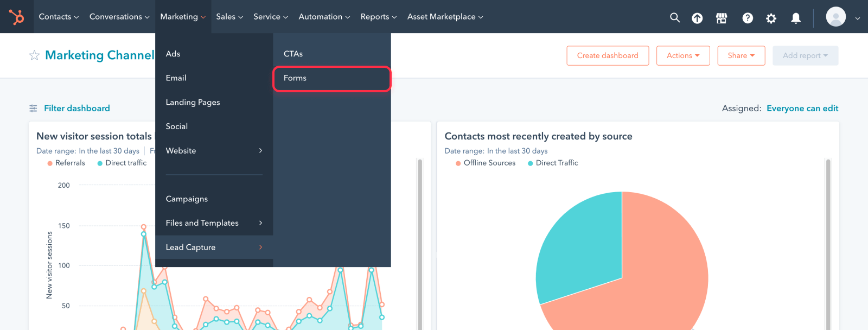Open the search magnifier icon

pos(675,17)
